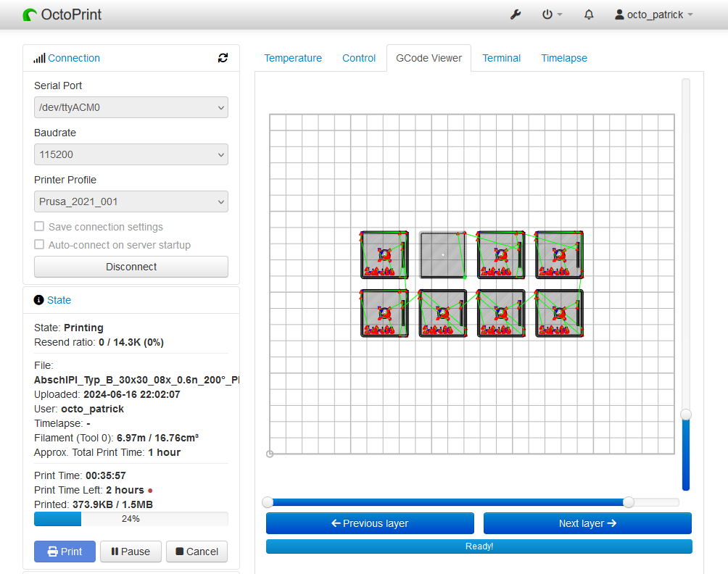
Task: Toggle Auto-connect on server startup
Action: tap(39, 245)
